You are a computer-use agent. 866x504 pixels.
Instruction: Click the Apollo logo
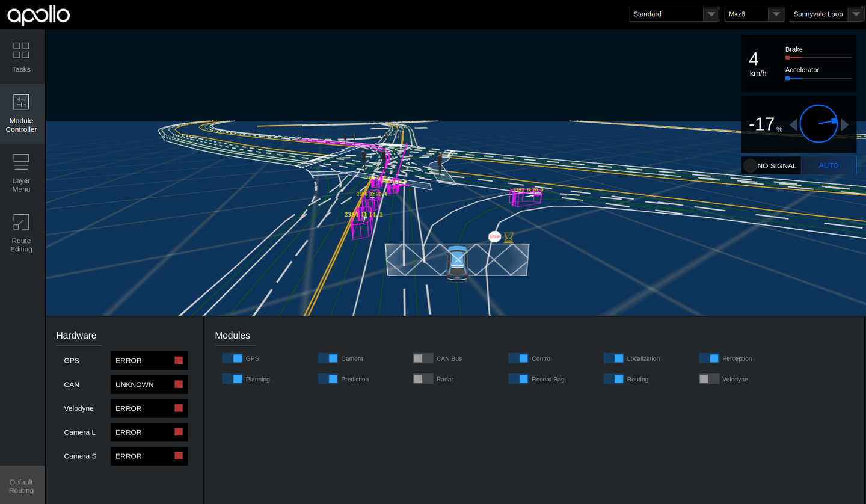tap(38, 15)
